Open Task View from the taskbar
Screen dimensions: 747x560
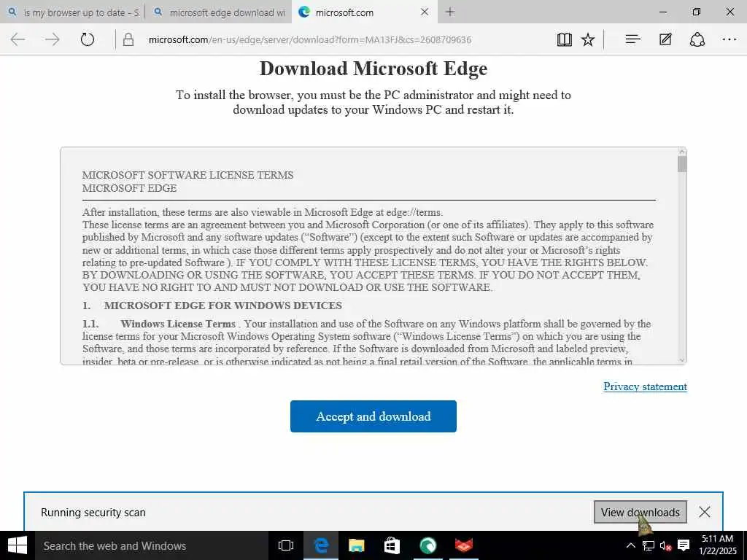tap(285, 545)
